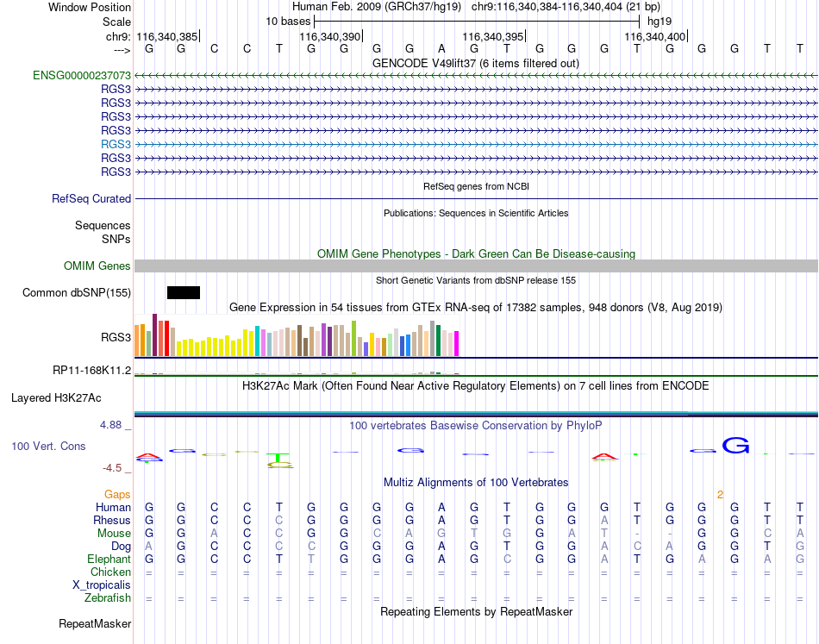Click the black Common dbSNP variant block
This screenshot has width=819, height=644.
[184, 292]
